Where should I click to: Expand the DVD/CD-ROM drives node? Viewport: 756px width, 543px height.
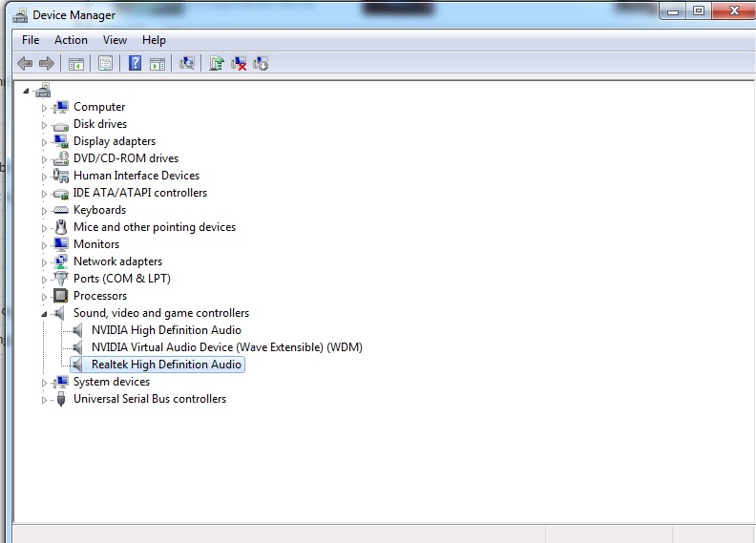click(44, 159)
